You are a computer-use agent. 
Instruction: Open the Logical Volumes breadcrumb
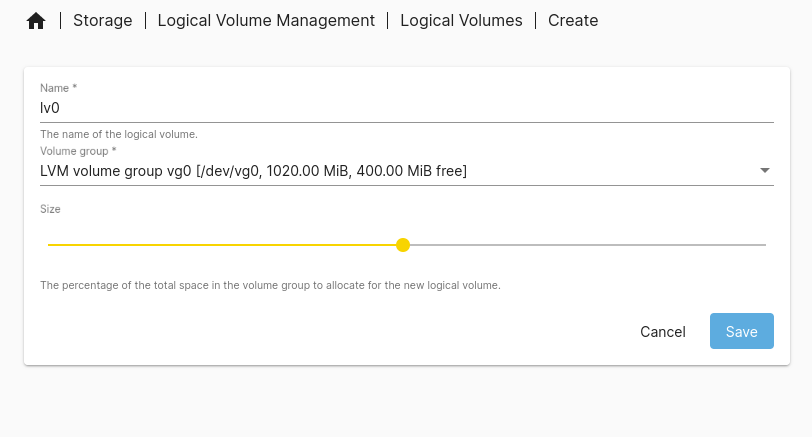point(461,21)
